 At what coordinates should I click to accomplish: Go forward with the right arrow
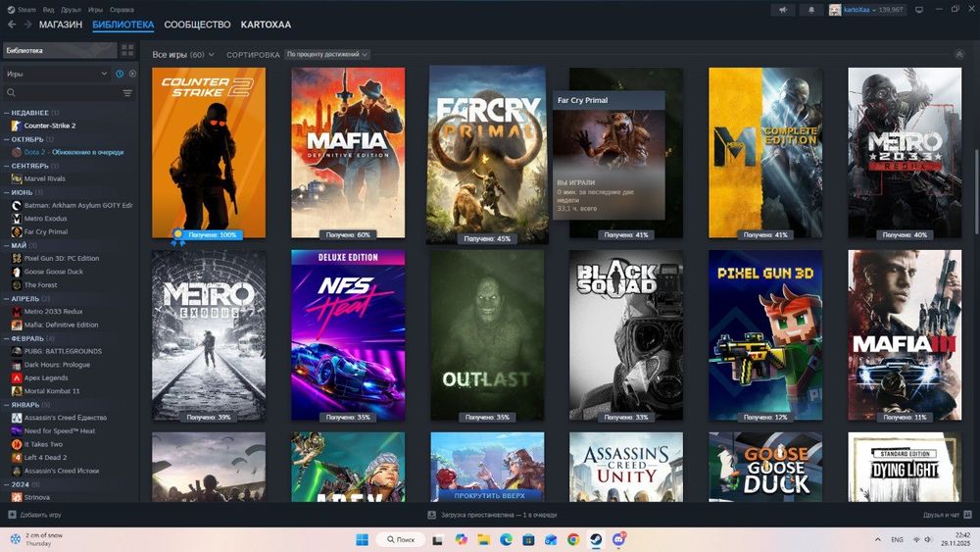pyautogui.click(x=27, y=25)
